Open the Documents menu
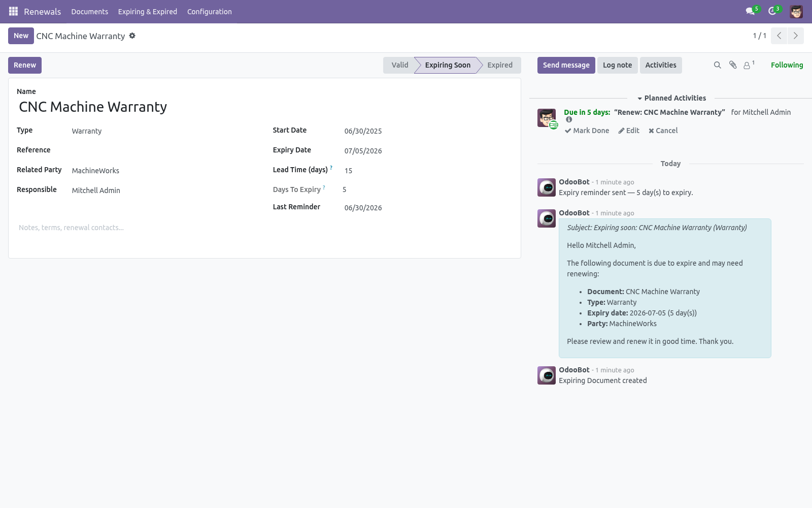Viewport: 812px width, 508px height. pos(90,12)
